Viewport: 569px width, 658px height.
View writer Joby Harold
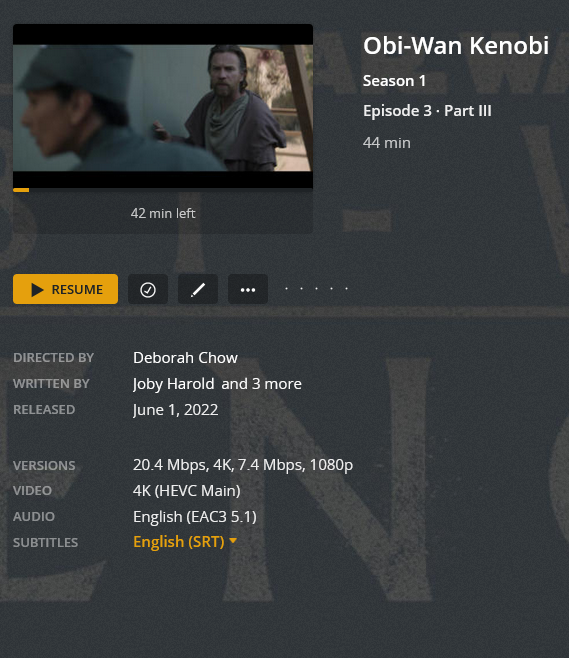[173, 384]
